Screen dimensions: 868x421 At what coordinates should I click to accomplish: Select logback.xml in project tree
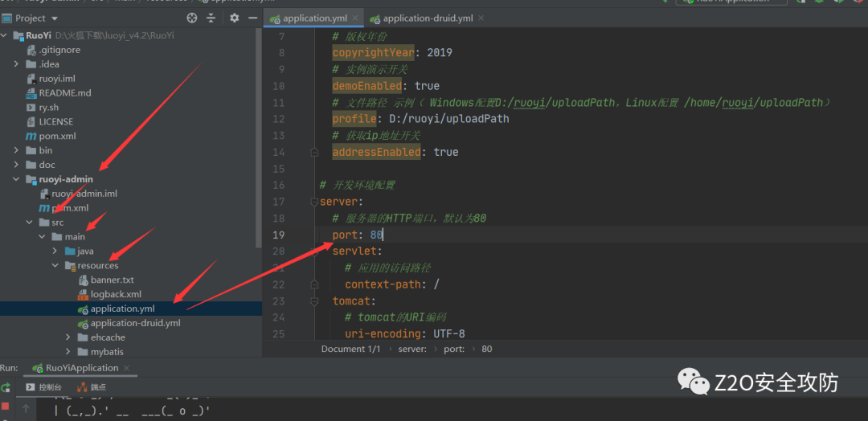115,295
